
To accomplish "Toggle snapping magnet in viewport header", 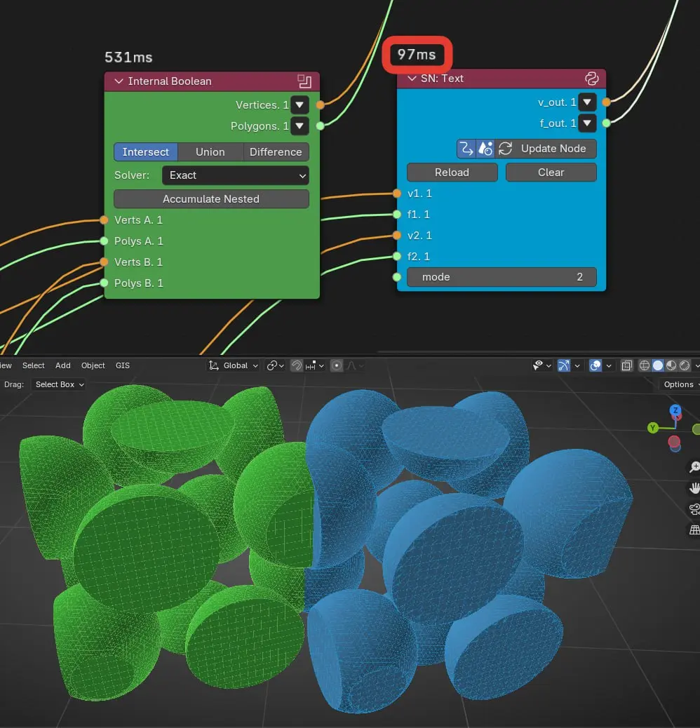I will point(297,365).
